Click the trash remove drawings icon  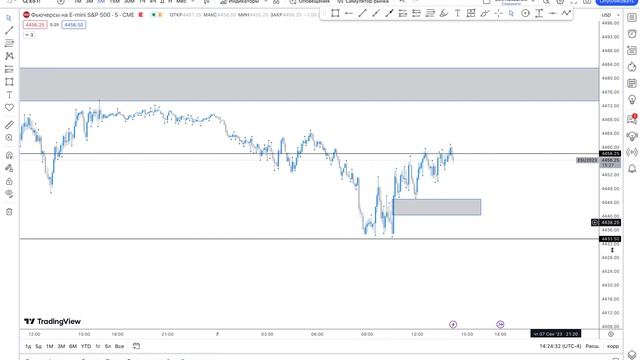coord(9,211)
